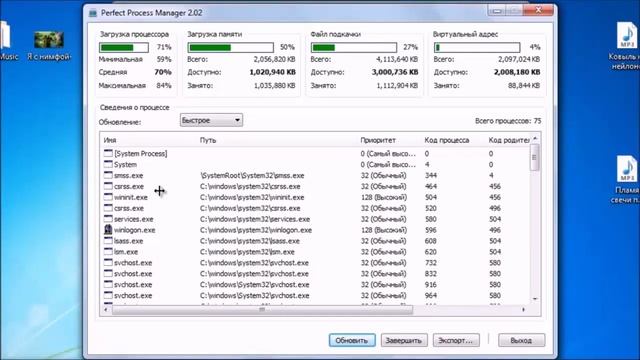Click icon of svchost.exe with PID 964
The image size is (640, 360).
click(108, 295)
